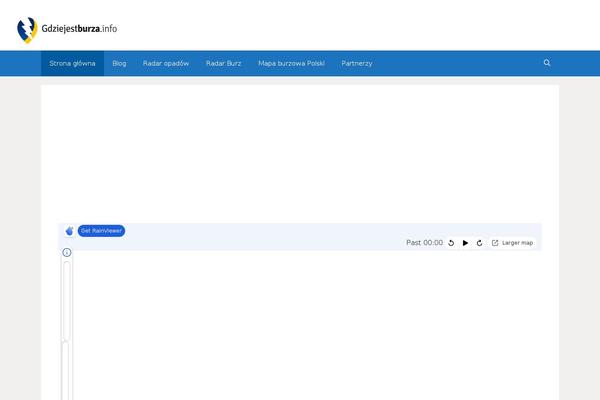Screen dimensions: 600x400
Task: Click the RainViewer raindrop logo icon
Action: point(69,231)
